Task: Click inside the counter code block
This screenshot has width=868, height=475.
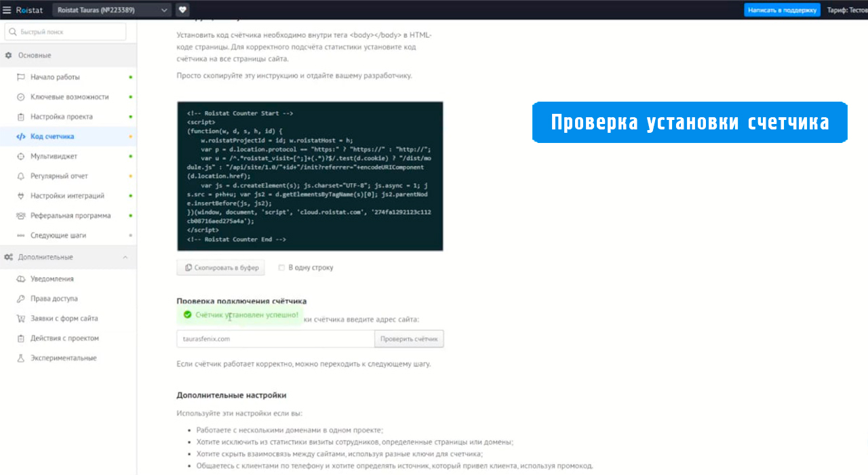Action: [x=310, y=176]
